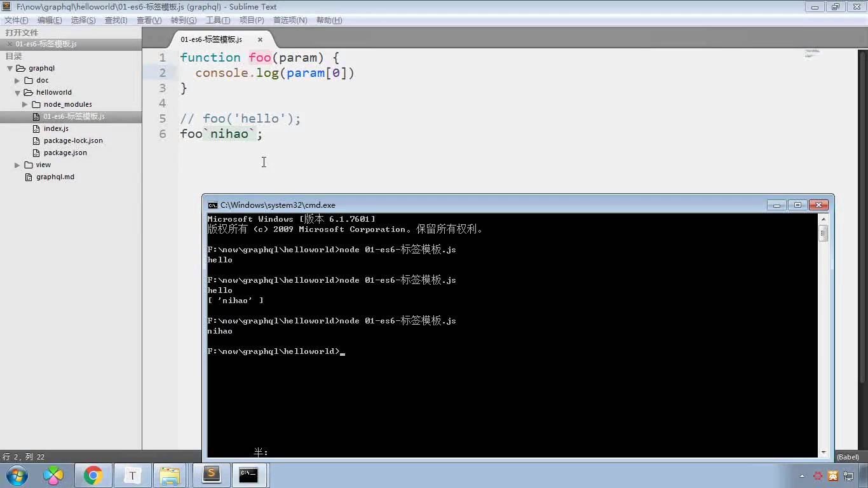
Task: Click the cmd taskbar icon
Action: pyautogui.click(x=248, y=475)
